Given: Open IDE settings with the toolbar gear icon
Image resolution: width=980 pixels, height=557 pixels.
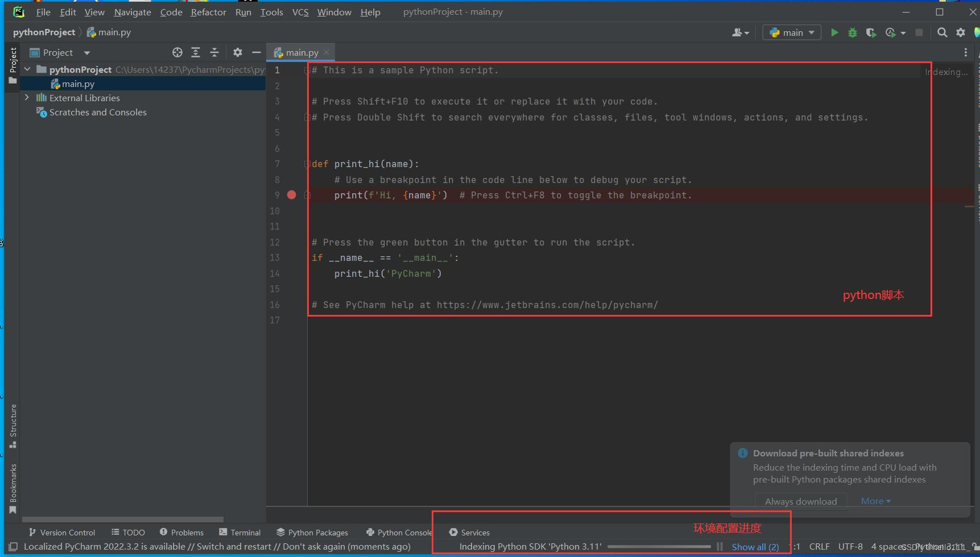Looking at the screenshot, I should click(x=961, y=32).
